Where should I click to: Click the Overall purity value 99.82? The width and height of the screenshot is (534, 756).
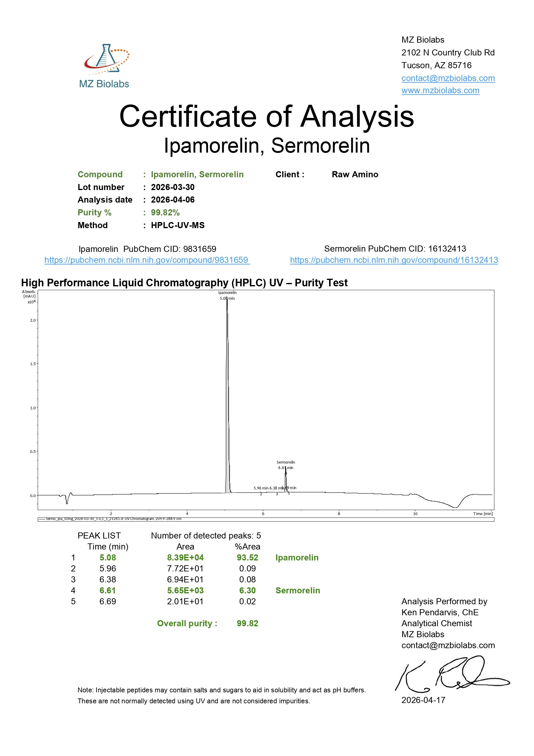[248, 624]
